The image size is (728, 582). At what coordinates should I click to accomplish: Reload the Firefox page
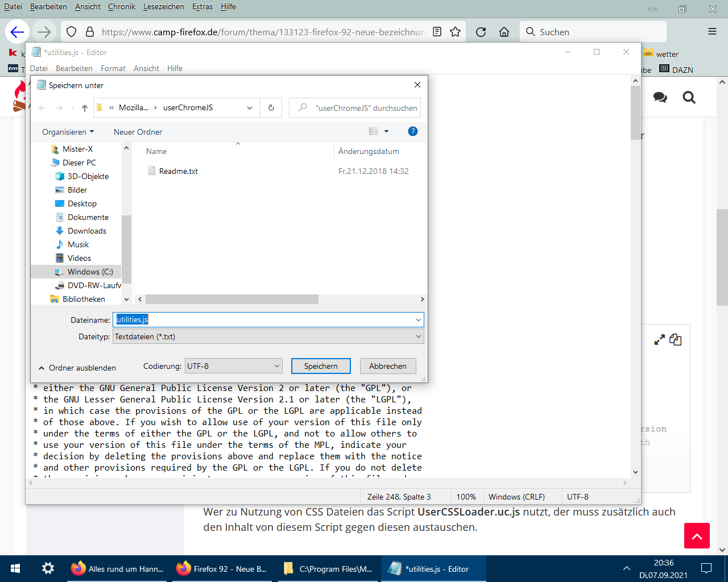[x=481, y=32]
